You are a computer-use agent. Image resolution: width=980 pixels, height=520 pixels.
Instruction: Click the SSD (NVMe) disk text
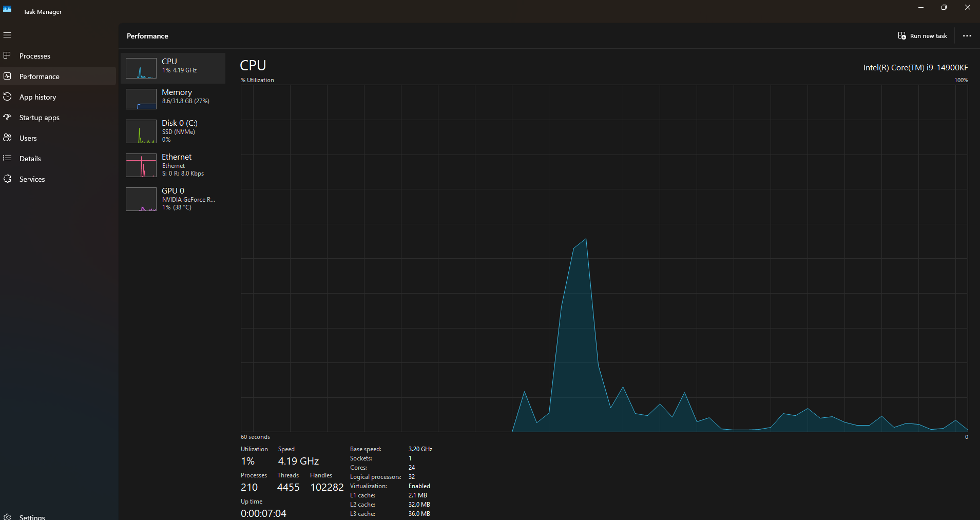179,132
